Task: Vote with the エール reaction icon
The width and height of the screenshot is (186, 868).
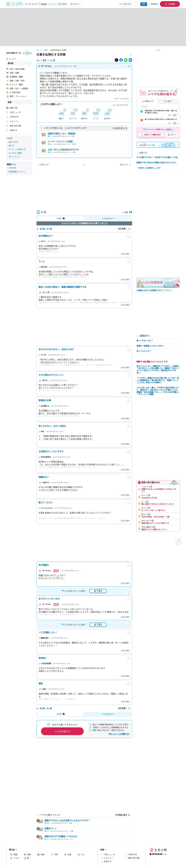Action: click(96, 114)
